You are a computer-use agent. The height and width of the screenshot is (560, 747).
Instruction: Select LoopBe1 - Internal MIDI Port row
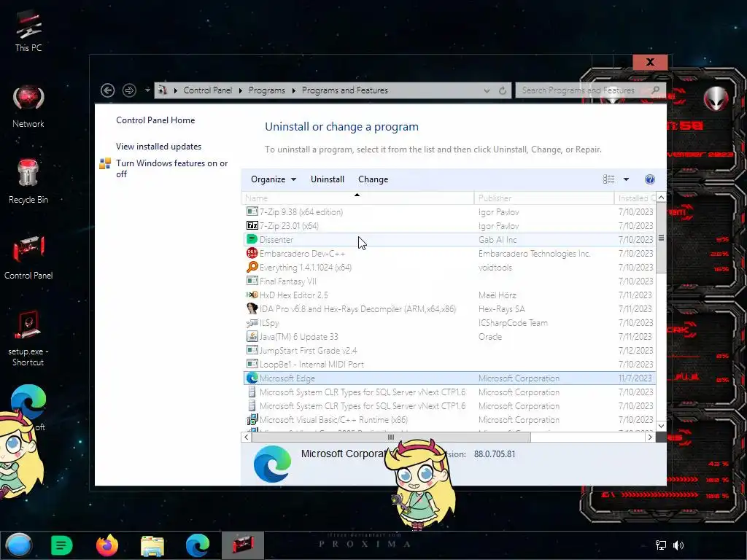pyautogui.click(x=449, y=364)
